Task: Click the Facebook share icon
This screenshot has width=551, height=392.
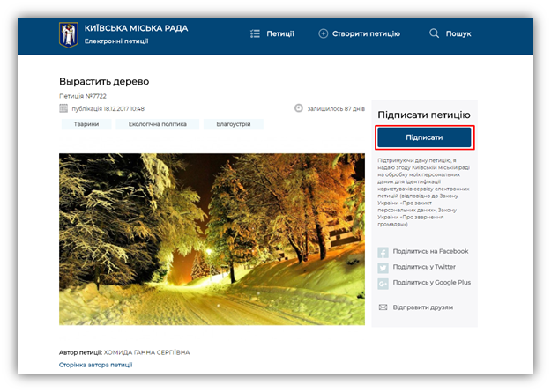Action: 383,253
